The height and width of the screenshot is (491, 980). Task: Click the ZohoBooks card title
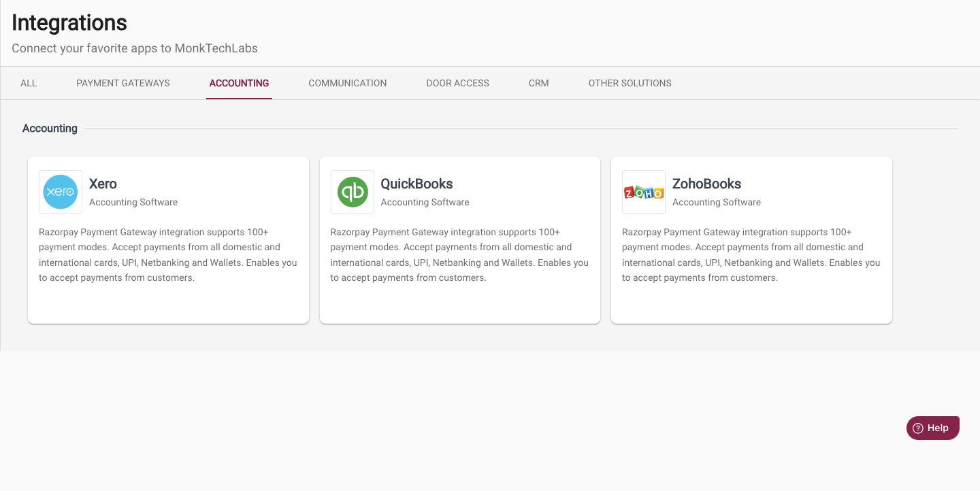706,184
